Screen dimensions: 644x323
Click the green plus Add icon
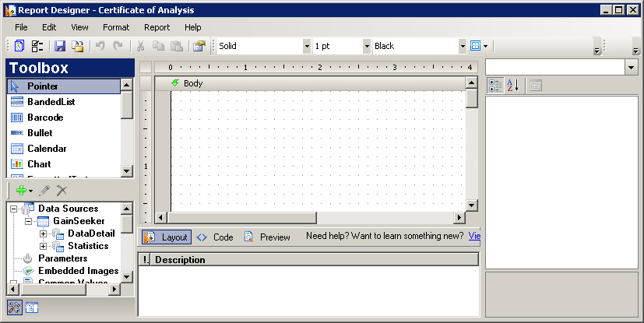(21, 190)
